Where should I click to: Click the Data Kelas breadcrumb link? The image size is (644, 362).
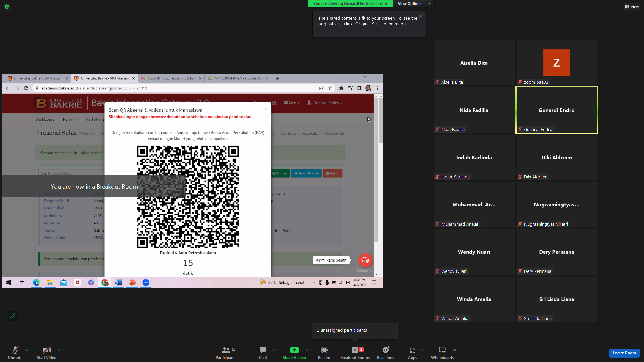(288, 134)
